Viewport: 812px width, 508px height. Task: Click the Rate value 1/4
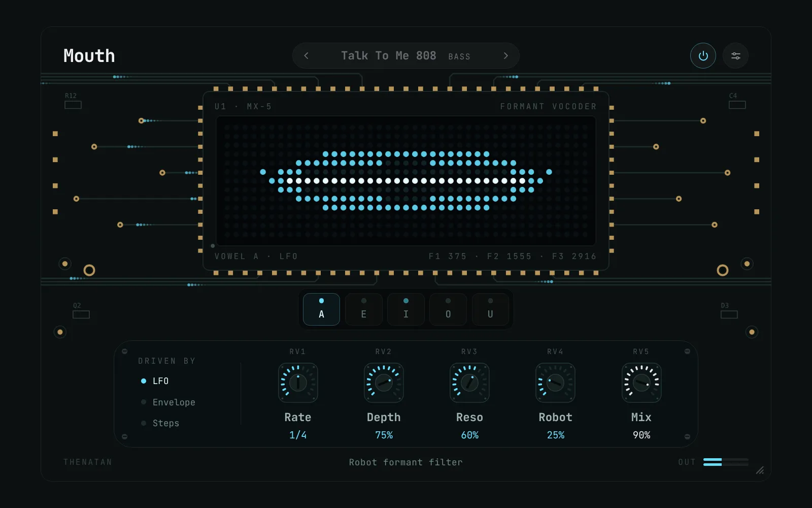point(298,435)
